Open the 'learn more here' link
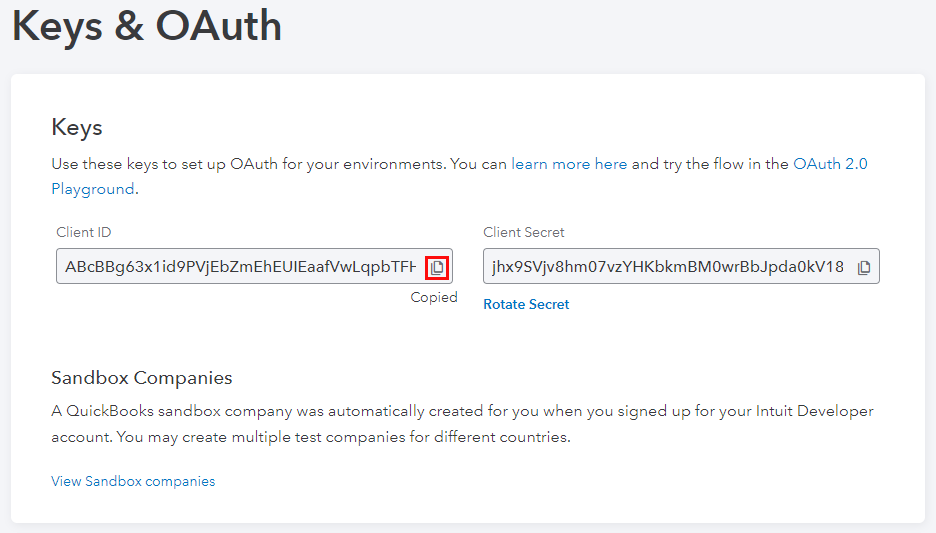Image resolution: width=936 pixels, height=533 pixels. click(x=569, y=164)
